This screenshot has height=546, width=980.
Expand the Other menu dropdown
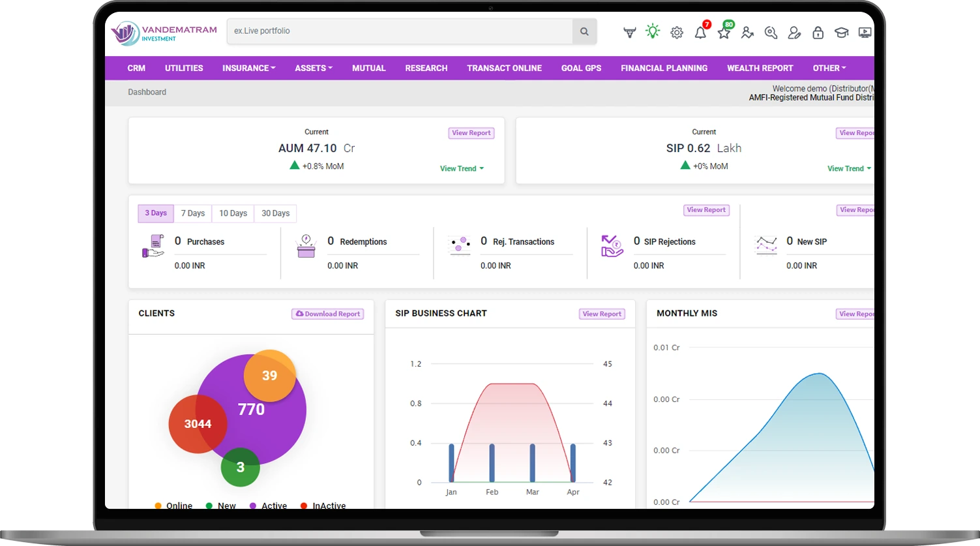[x=829, y=68]
